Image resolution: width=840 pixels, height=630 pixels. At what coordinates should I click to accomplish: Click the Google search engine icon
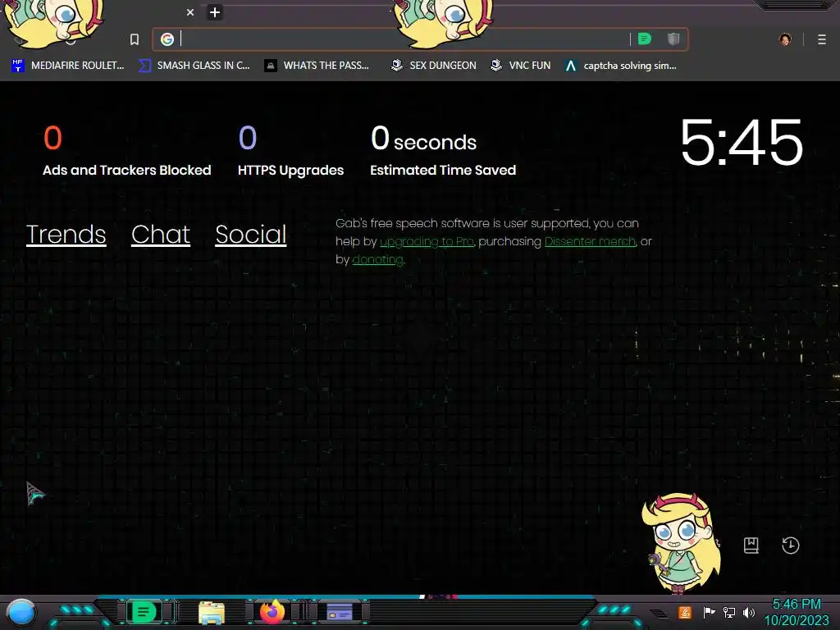click(167, 39)
